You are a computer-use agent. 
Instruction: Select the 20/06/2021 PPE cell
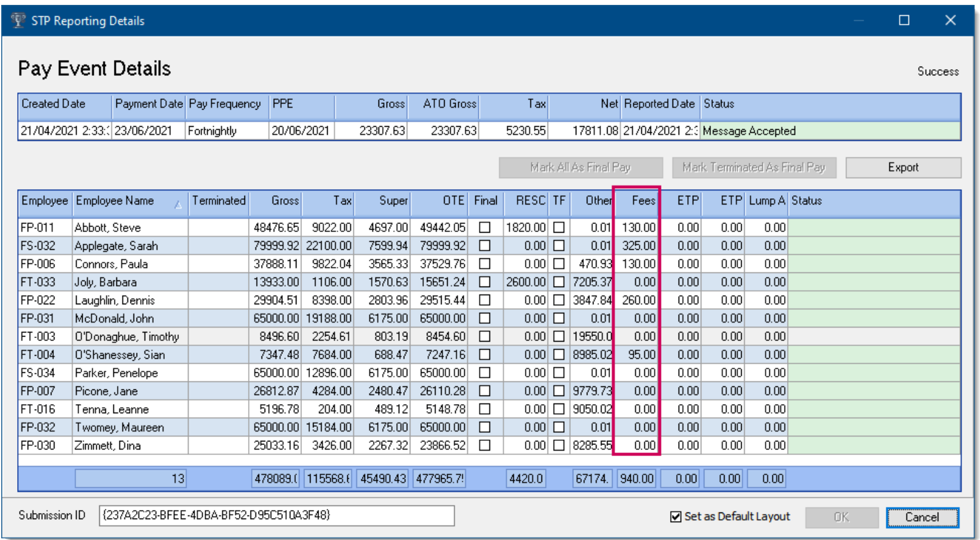301,131
